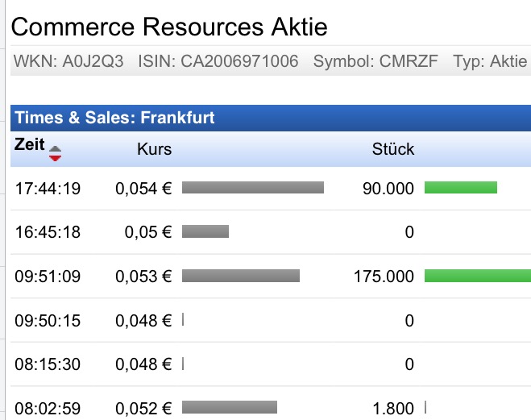Click the Zeit column header
The height and width of the screenshot is (420, 531).
tap(30, 146)
